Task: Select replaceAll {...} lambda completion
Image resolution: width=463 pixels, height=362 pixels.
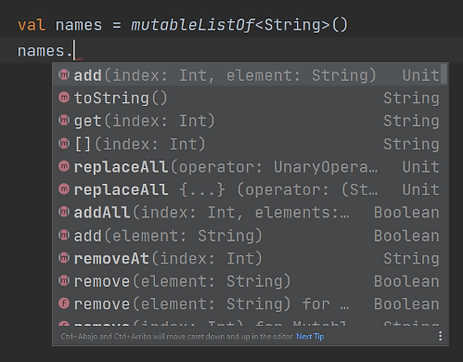Action: pos(247,189)
